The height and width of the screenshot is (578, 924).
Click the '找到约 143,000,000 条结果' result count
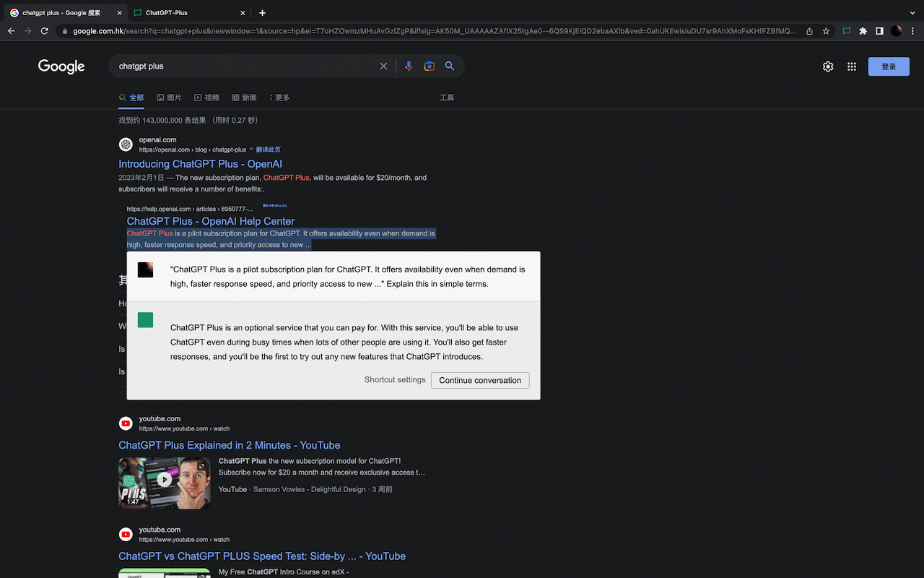tap(162, 121)
